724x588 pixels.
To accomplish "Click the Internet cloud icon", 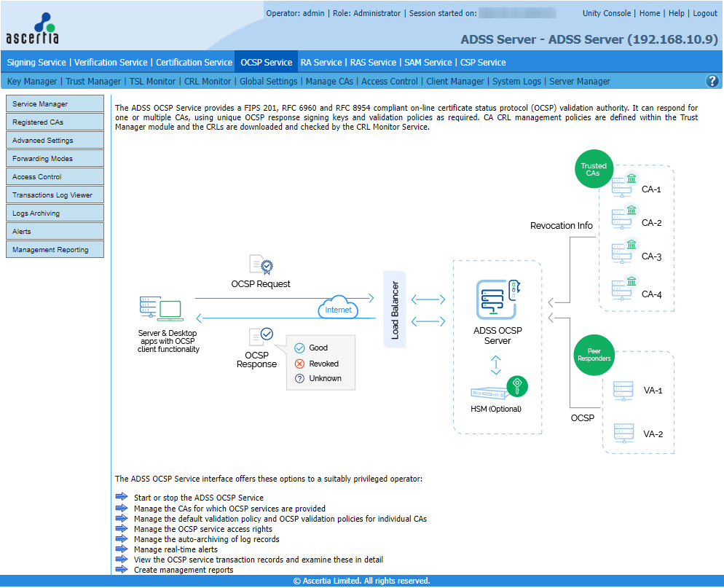I will click(338, 307).
